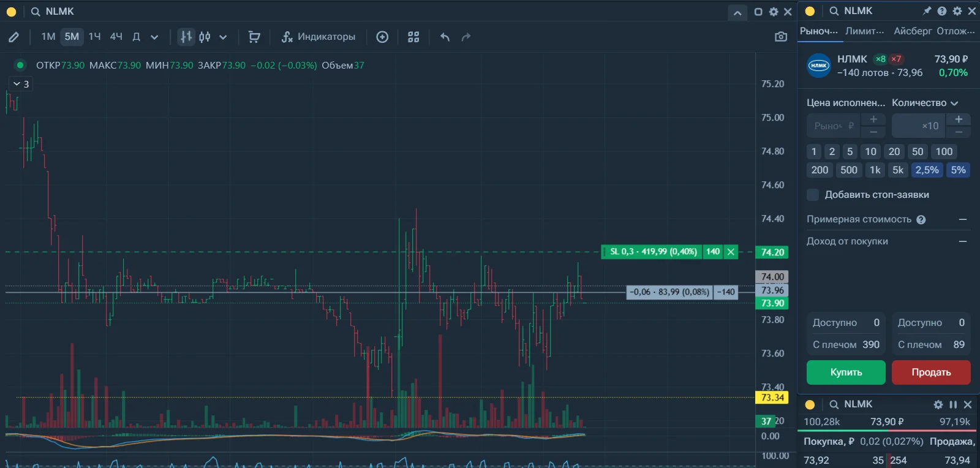Image resolution: width=980 pixels, height=468 pixels.
Task: Cancel the SL stop-loss order on chart
Action: coord(731,252)
